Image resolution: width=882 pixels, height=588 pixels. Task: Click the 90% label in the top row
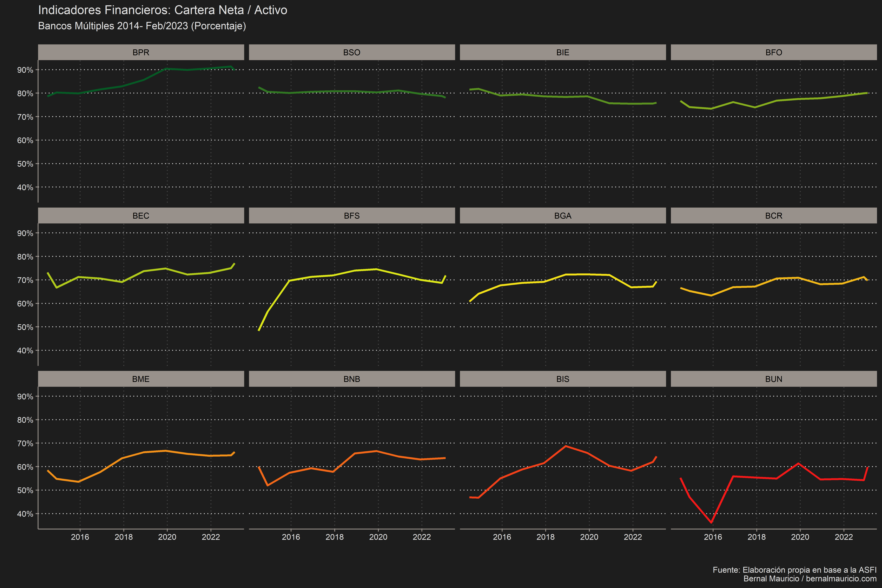click(25, 70)
